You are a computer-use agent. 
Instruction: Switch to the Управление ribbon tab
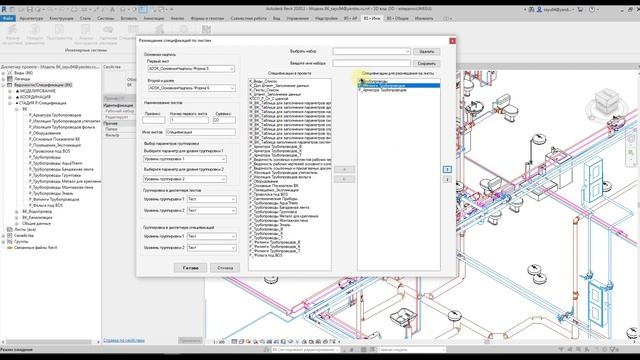(297, 18)
